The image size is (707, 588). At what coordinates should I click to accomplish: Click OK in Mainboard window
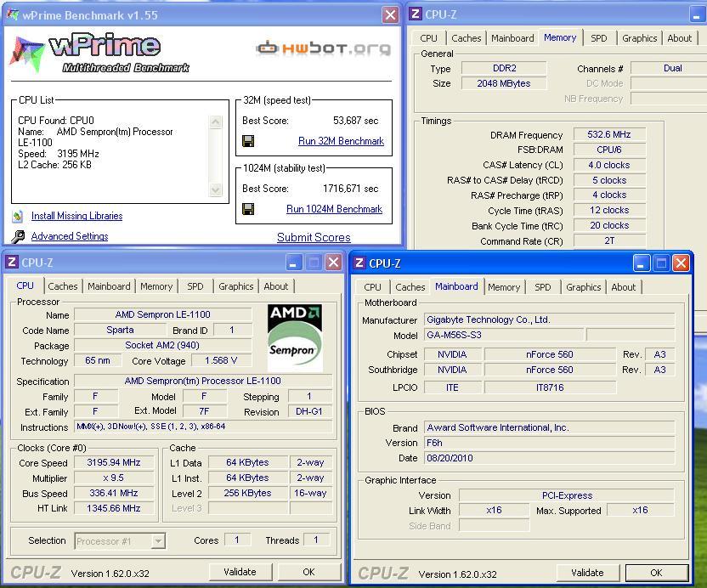coord(657,573)
